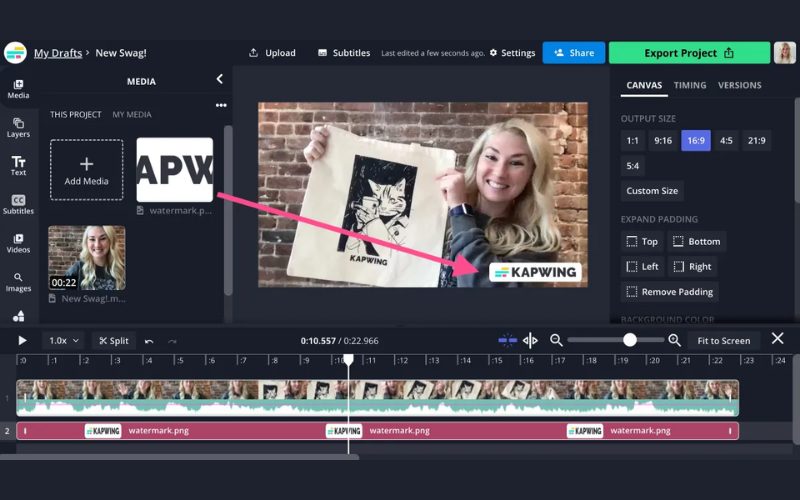Open the Images sidebar tool

point(18,282)
